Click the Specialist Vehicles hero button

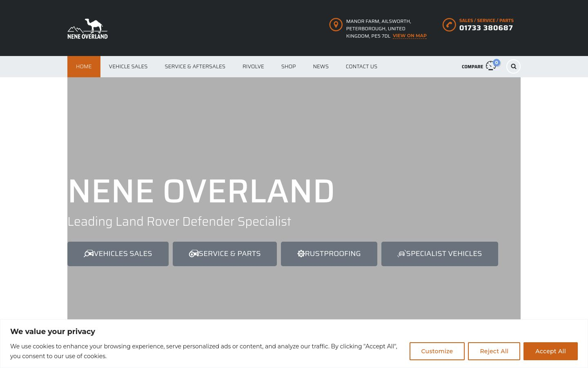[x=440, y=254]
